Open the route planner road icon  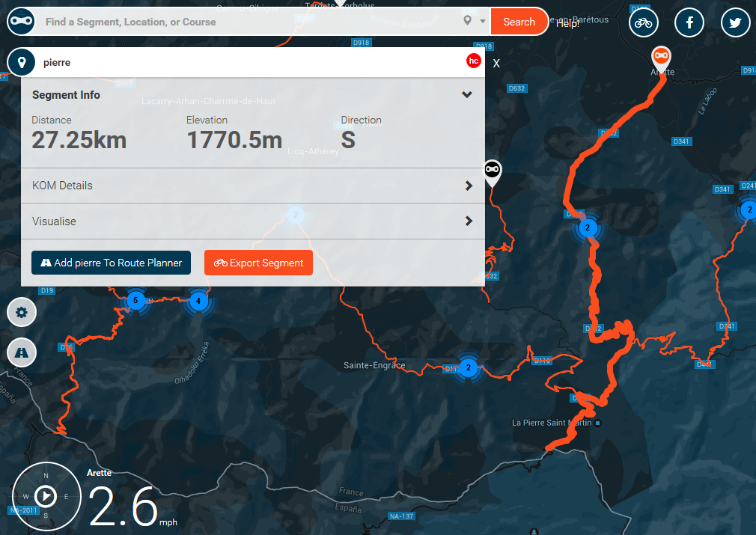click(22, 352)
